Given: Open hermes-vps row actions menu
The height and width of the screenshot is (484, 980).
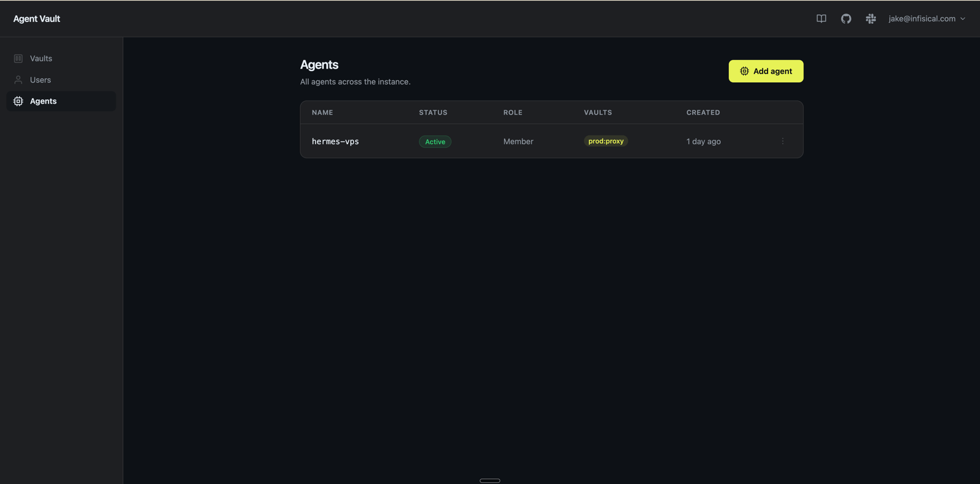Looking at the screenshot, I should coord(782,142).
